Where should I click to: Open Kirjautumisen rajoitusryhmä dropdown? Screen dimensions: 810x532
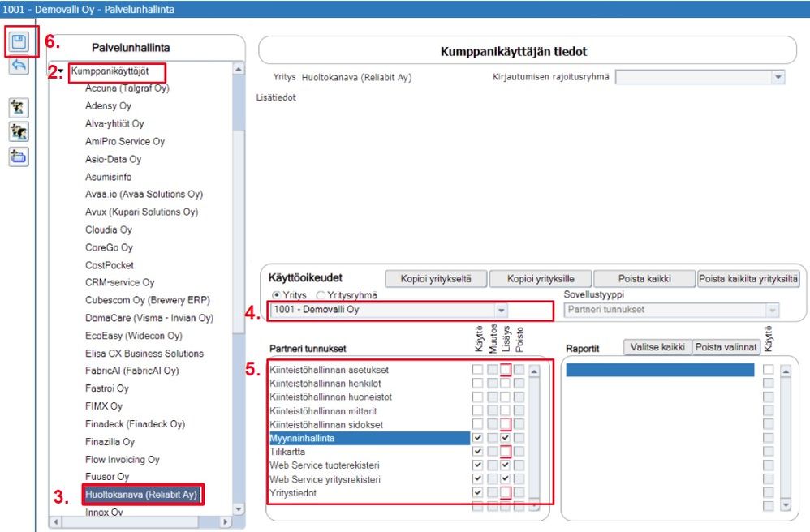tap(778, 77)
